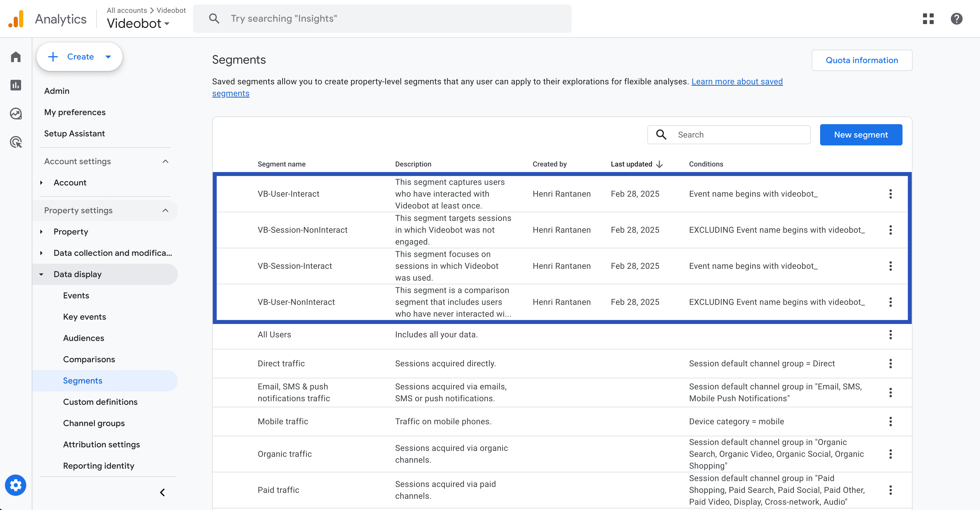Open the Home icon in left rail

(x=16, y=57)
